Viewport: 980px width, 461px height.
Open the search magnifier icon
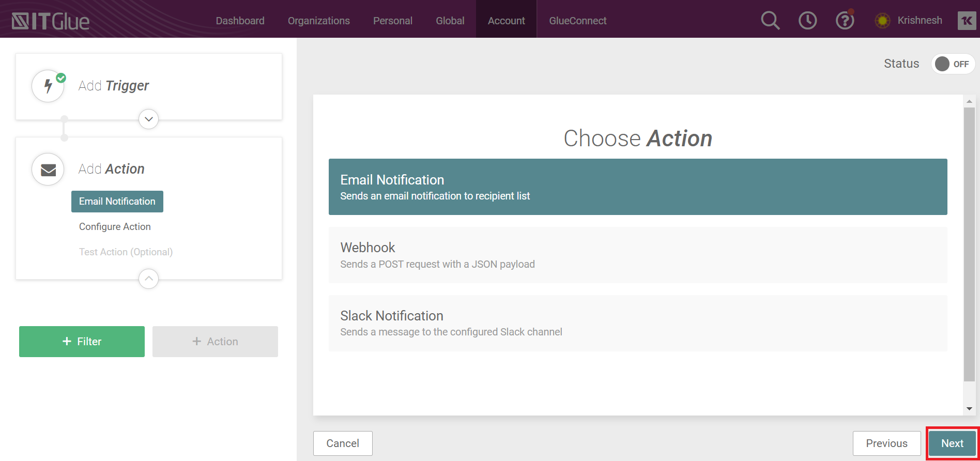[x=770, y=21]
